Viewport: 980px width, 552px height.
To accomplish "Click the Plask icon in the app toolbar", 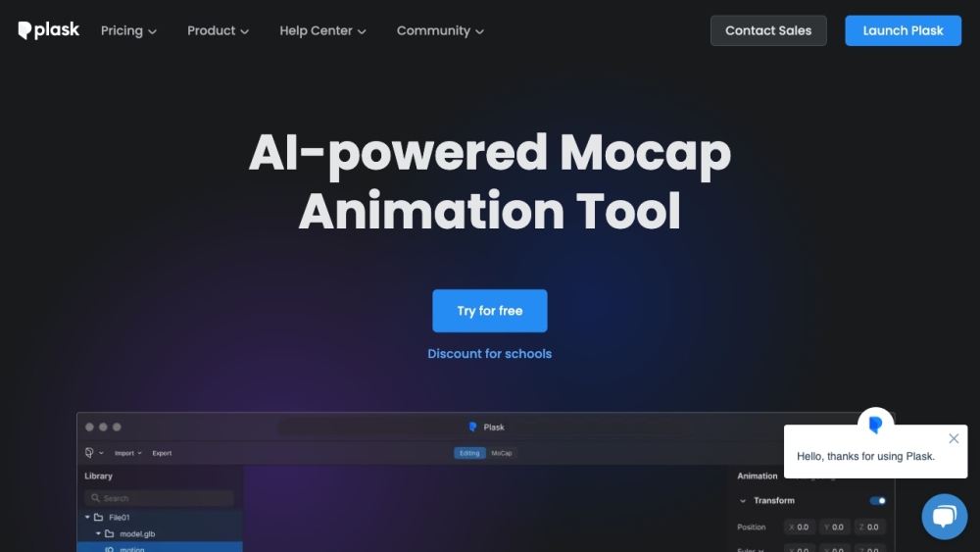I will click(x=89, y=453).
